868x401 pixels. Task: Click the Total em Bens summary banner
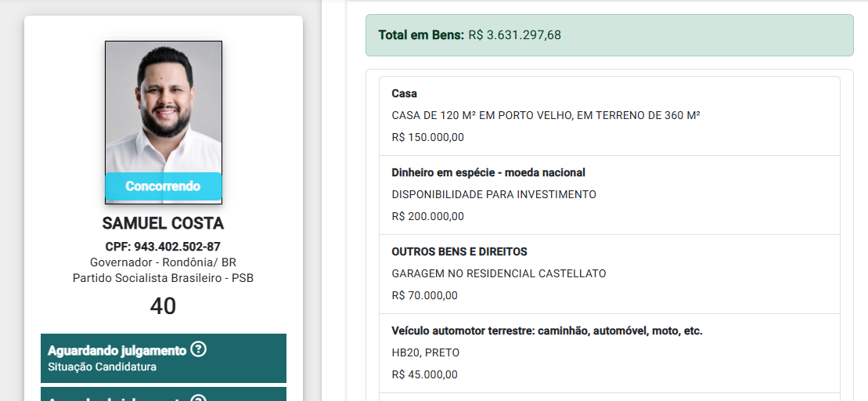coord(610,35)
